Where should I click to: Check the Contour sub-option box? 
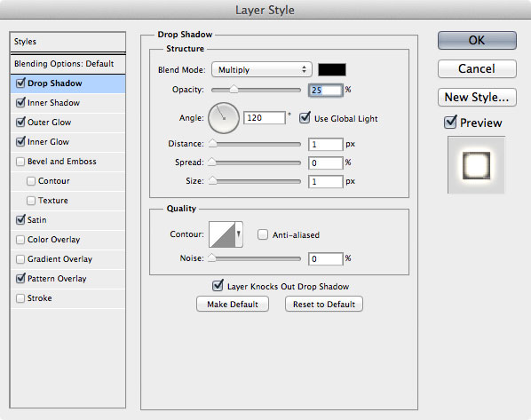(31, 181)
